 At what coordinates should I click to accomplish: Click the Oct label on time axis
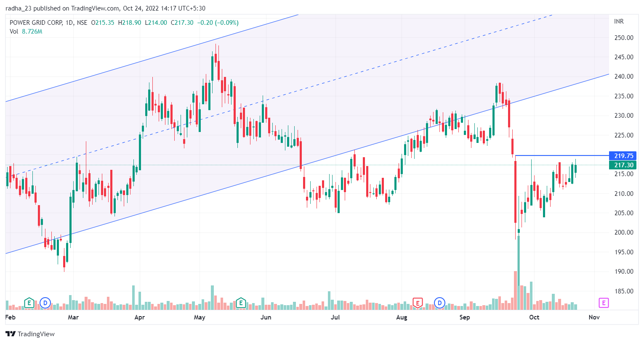534,317
